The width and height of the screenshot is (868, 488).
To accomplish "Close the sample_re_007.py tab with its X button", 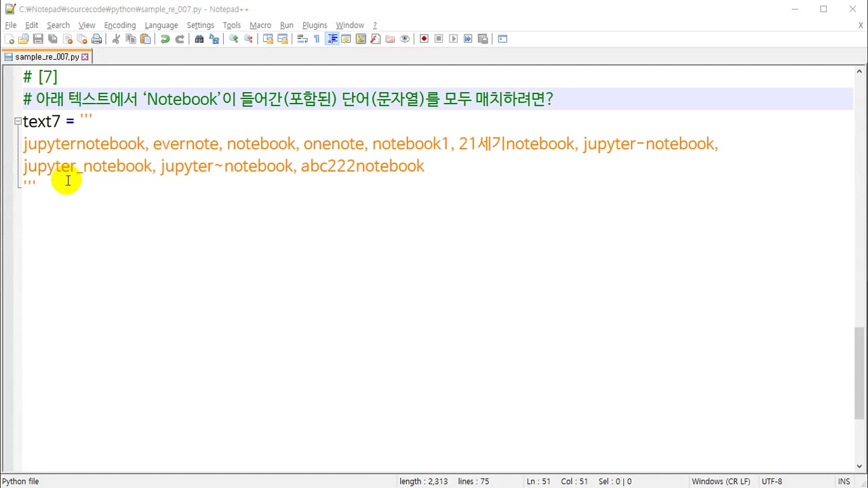I will (x=85, y=57).
